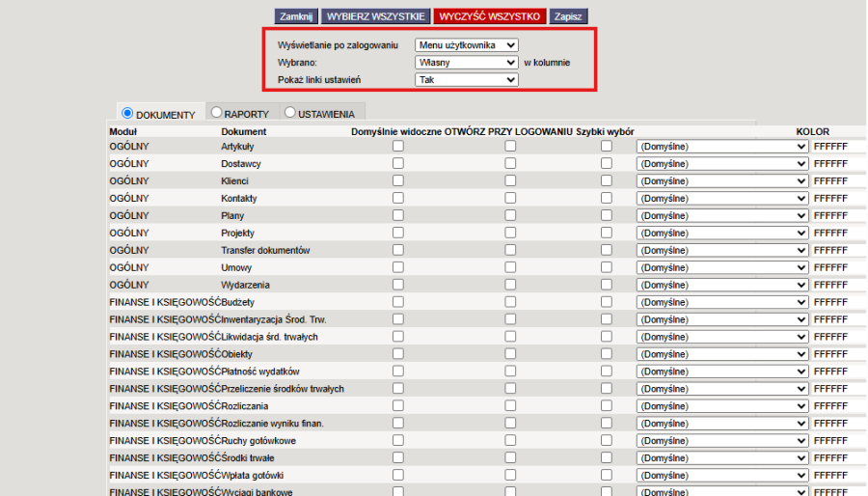Open the Wybrano dropdown showing Własny

click(x=467, y=63)
